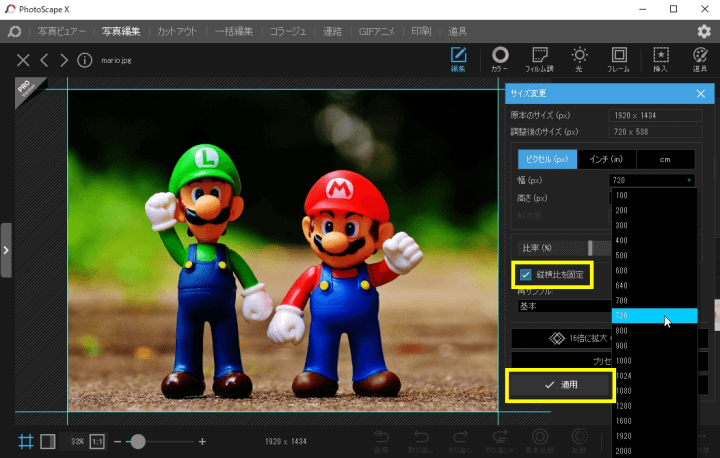This screenshot has width=720, height=458.
Task: Click the プリセット preset button
Action: 562,362
